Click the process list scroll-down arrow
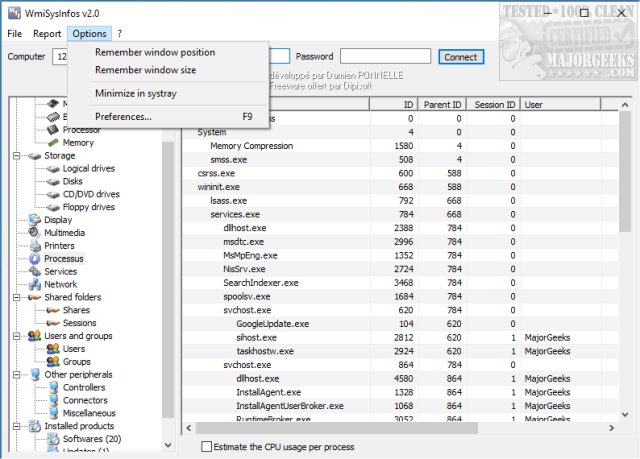Image resolution: width=640 pixels, height=459 pixels. (x=625, y=414)
